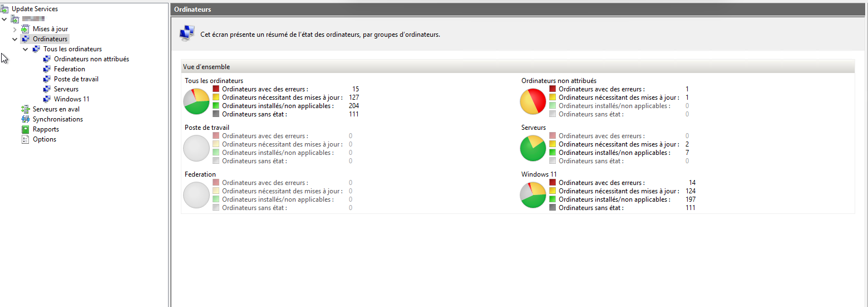Viewport: 868px width, 307px height.
Task: Click the Synchronisations icon
Action: (x=25, y=119)
